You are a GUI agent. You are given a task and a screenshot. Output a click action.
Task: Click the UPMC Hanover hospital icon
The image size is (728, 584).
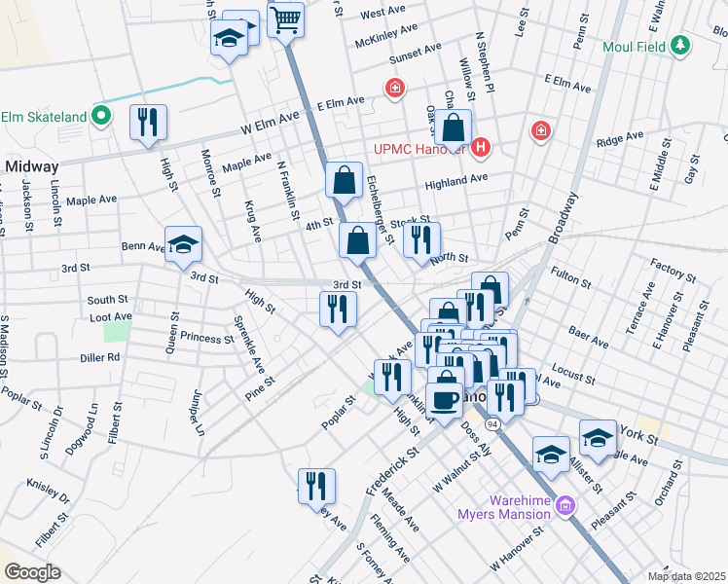coord(480,148)
